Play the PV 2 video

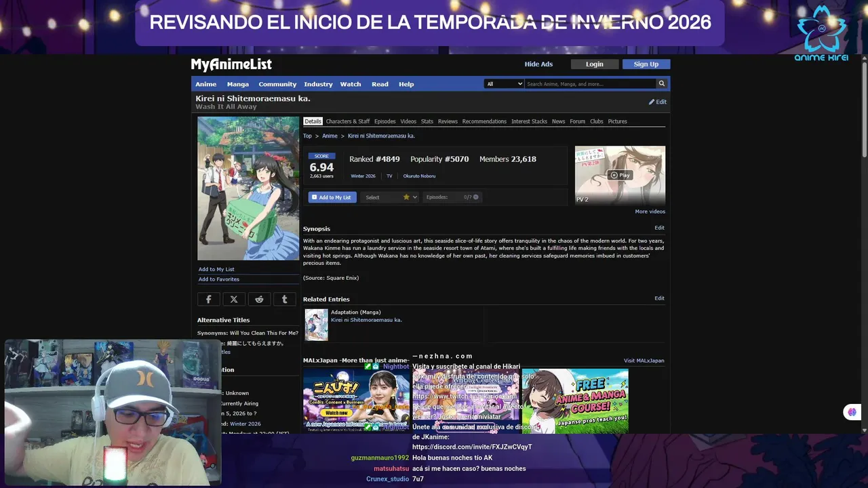[x=620, y=175]
